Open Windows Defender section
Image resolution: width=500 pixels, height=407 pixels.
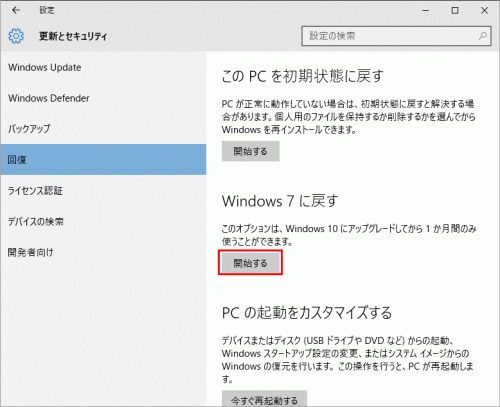tap(103, 98)
